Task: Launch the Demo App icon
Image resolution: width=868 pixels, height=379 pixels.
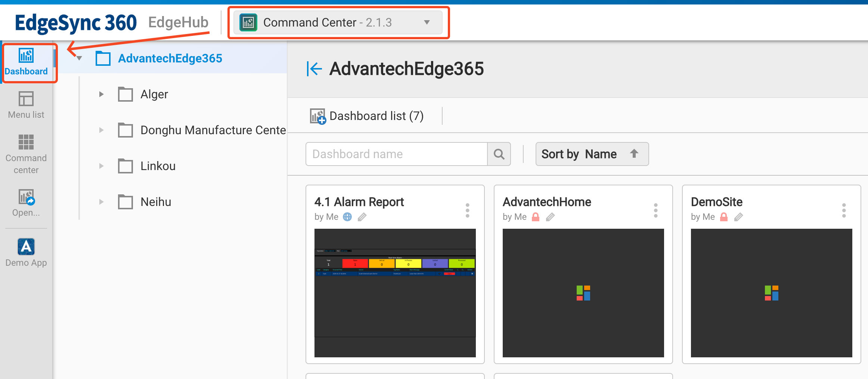Action: click(26, 252)
